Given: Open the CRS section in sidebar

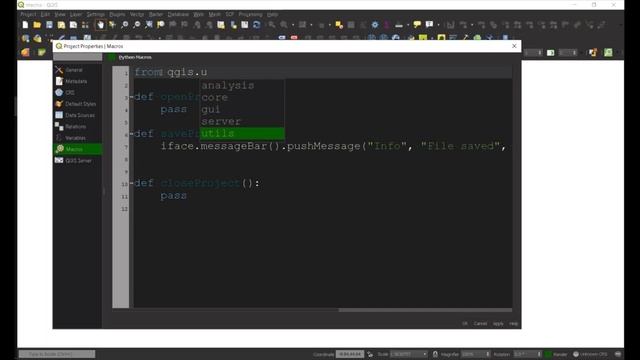Looking at the screenshot, I should coord(77,93).
